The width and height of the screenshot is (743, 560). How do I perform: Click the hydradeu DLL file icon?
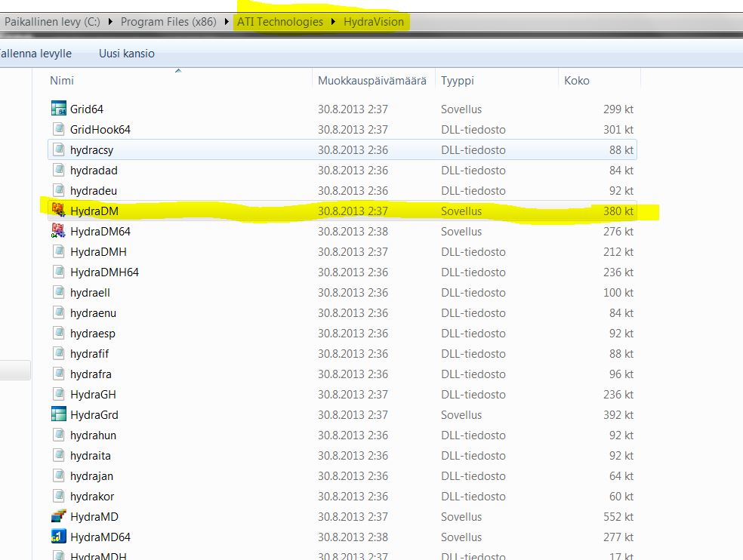pyautogui.click(x=59, y=190)
